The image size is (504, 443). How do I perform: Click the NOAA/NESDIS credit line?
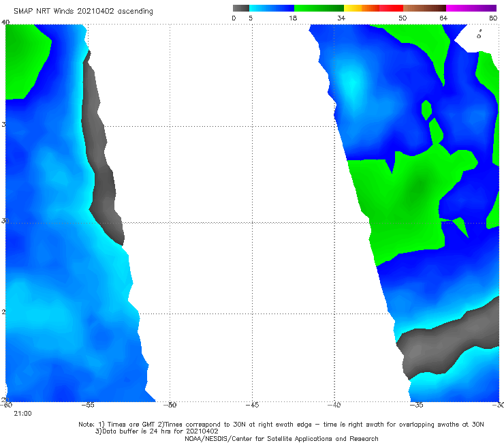click(x=281, y=439)
